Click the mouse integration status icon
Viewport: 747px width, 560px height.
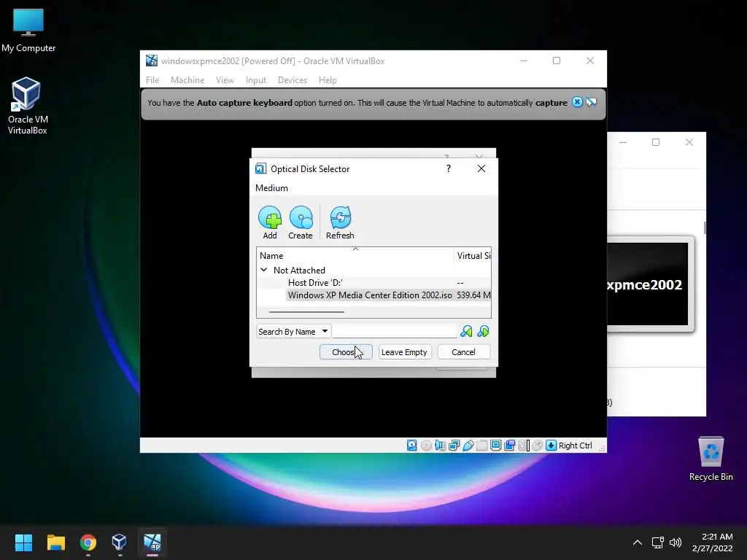[538, 446]
